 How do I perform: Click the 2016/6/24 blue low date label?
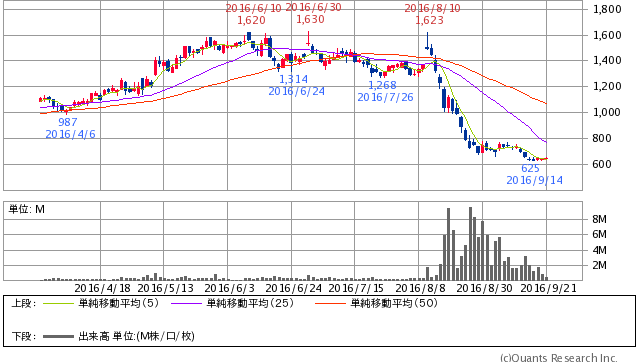[297, 92]
